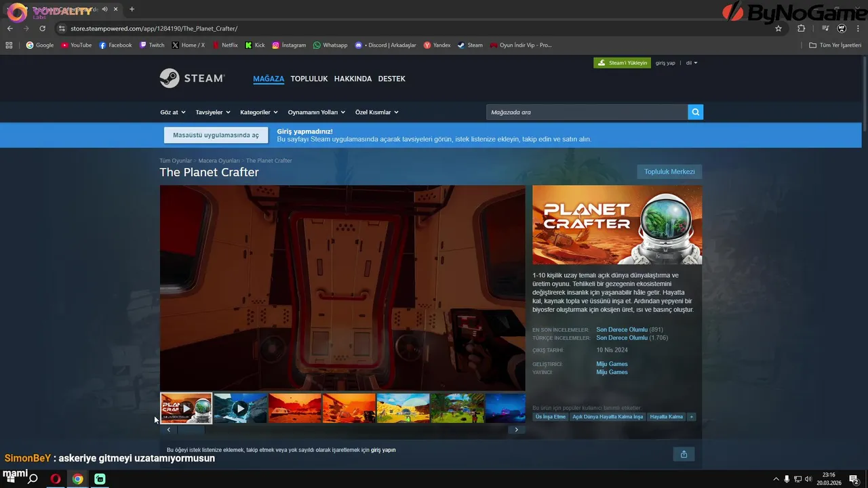Screen dimensions: 868x488
Task: Open the Twitch bookmark
Action: coord(152,45)
